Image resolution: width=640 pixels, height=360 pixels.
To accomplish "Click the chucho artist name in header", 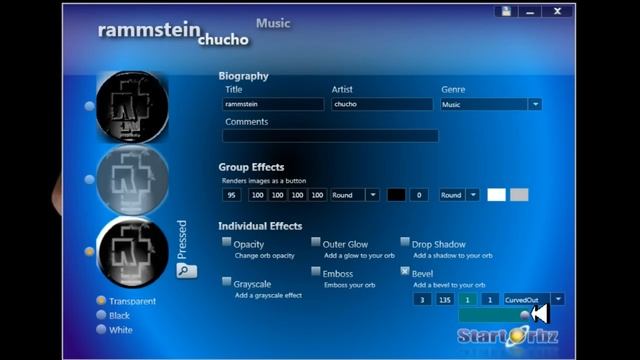I will (x=223, y=40).
